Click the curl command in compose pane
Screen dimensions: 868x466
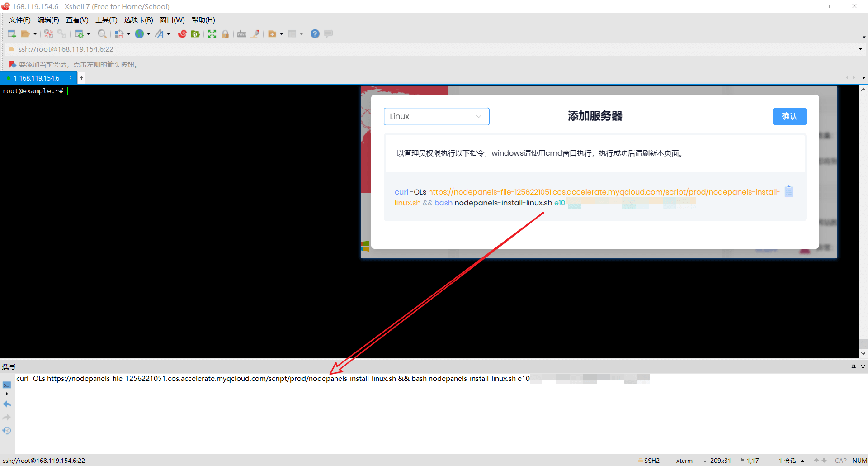tap(273, 379)
